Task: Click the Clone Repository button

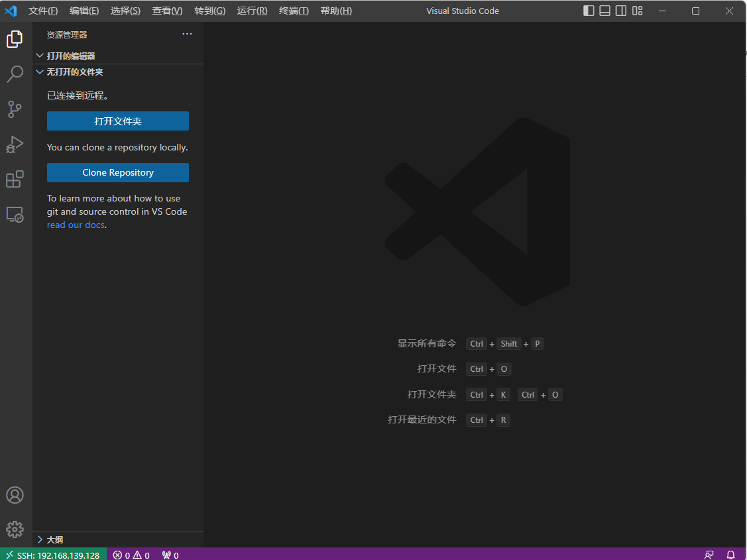Action: tap(118, 172)
